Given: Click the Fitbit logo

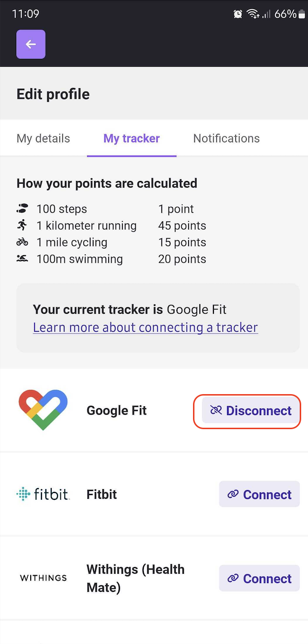Looking at the screenshot, I should (43, 494).
